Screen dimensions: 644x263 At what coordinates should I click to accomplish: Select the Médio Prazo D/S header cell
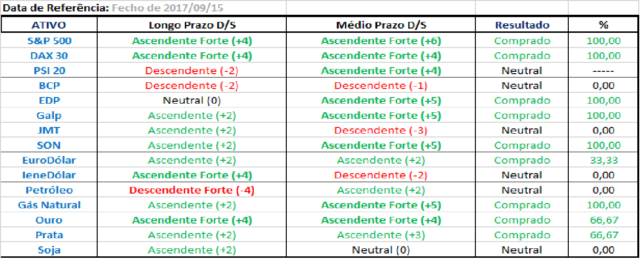coord(381,25)
